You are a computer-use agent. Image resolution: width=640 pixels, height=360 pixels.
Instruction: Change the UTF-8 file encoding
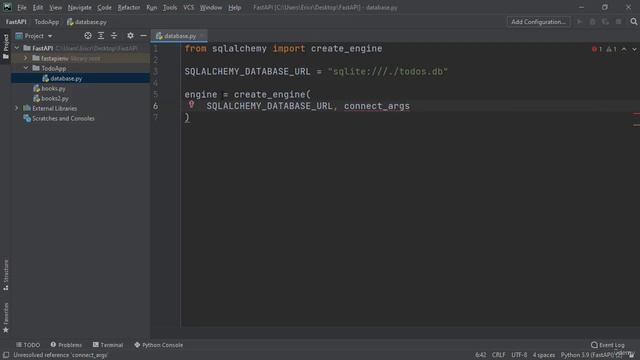click(519, 355)
